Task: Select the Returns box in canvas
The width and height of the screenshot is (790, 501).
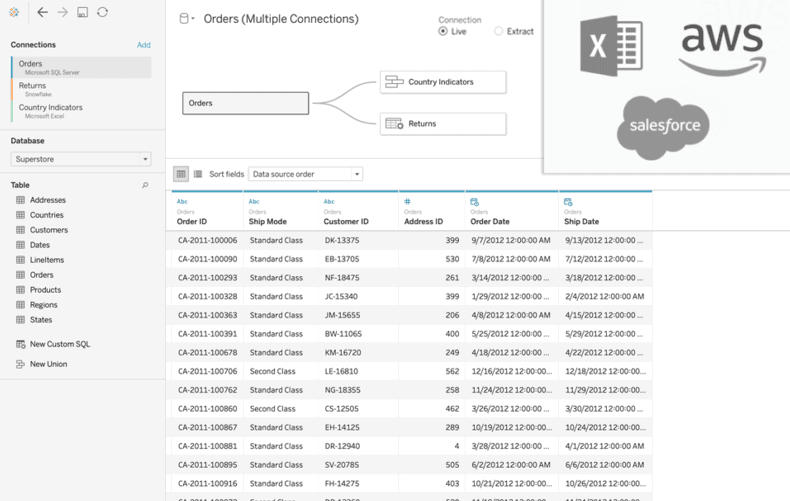Action: point(443,123)
